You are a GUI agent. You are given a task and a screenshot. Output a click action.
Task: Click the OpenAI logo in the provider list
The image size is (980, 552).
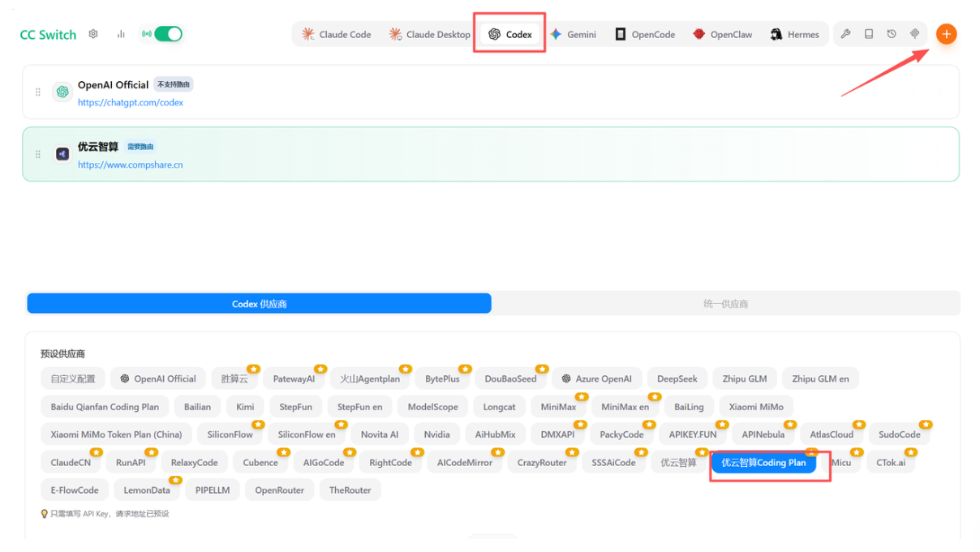click(x=62, y=92)
